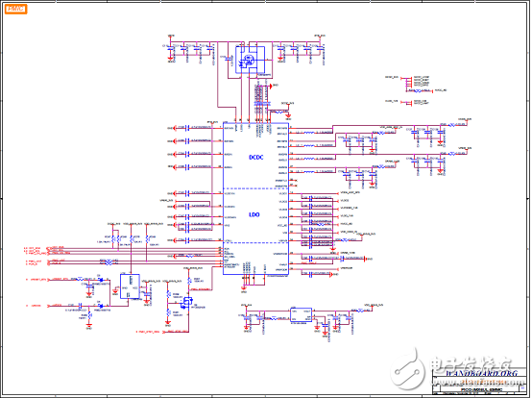This screenshot has height=398, width=532.
Task: Select the lower diode near the GPIO input
Action: coord(100,306)
